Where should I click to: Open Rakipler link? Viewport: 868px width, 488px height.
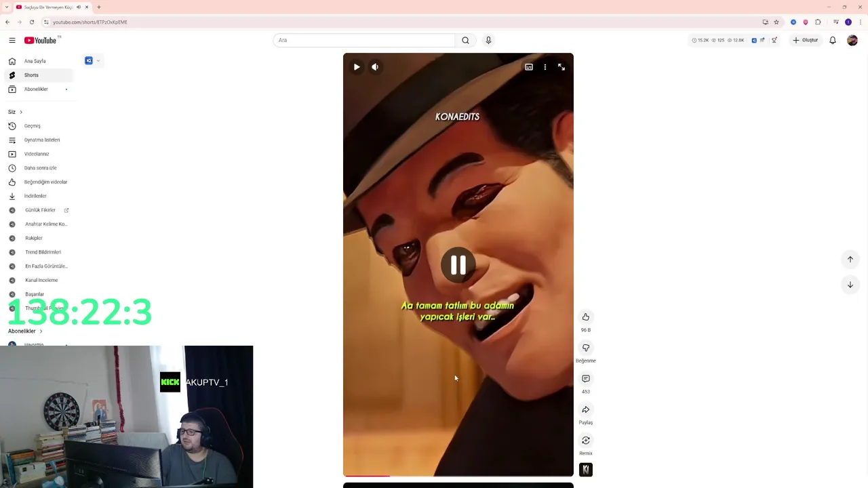click(37, 238)
